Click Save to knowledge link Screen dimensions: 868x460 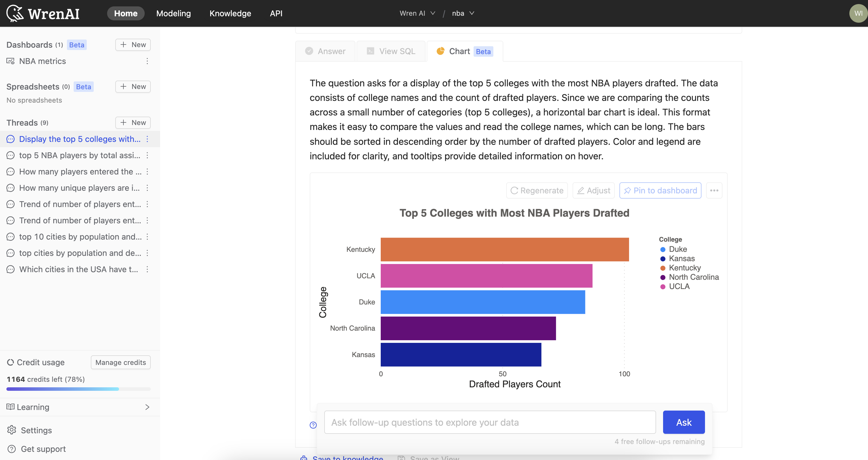click(x=348, y=457)
